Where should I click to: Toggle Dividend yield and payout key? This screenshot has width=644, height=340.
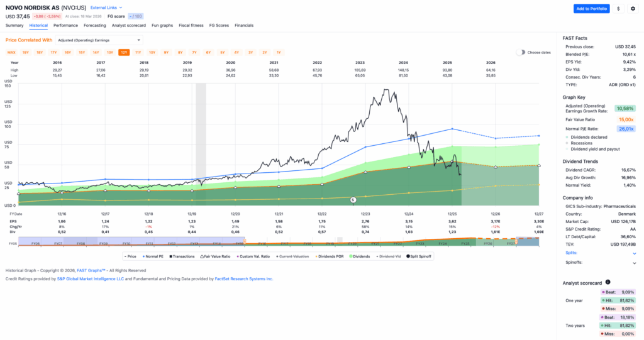point(592,149)
